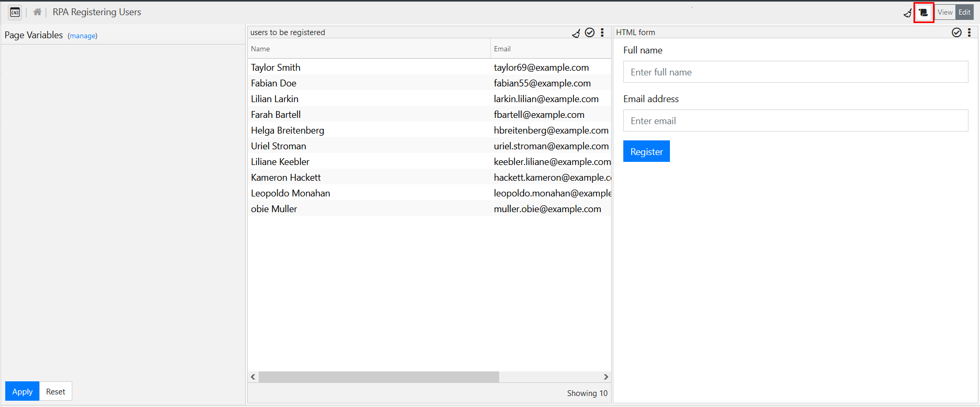Open the manage page variables link

[83, 36]
